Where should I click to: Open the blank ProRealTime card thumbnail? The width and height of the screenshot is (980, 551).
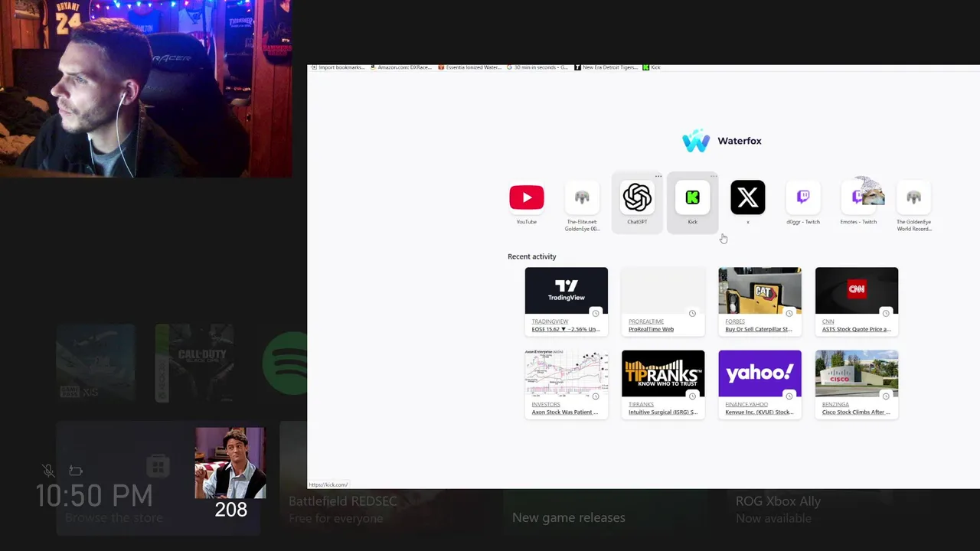(663, 291)
